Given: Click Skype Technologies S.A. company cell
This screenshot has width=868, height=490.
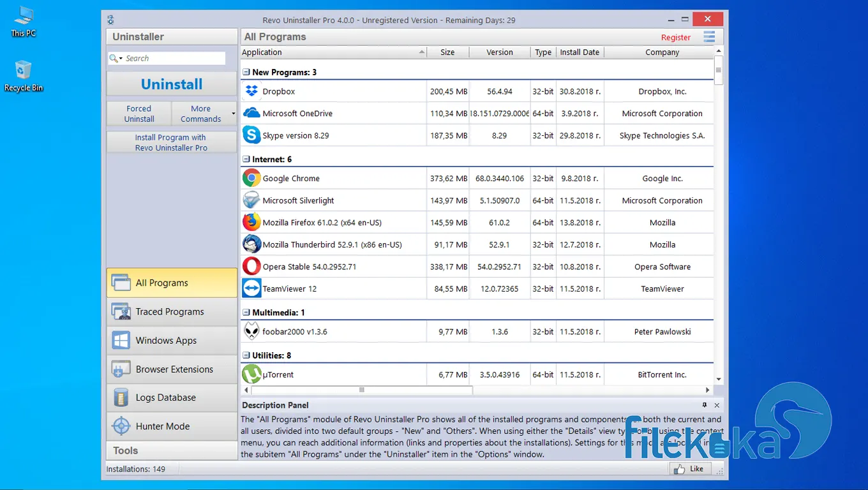Looking at the screenshot, I should 662,135.
